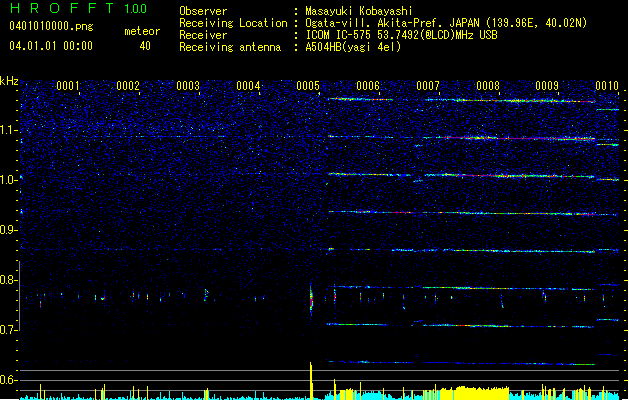The image size is (629, 400).
Task: Click the 1.0 frequency axis label
Action: tap(9, 180)
